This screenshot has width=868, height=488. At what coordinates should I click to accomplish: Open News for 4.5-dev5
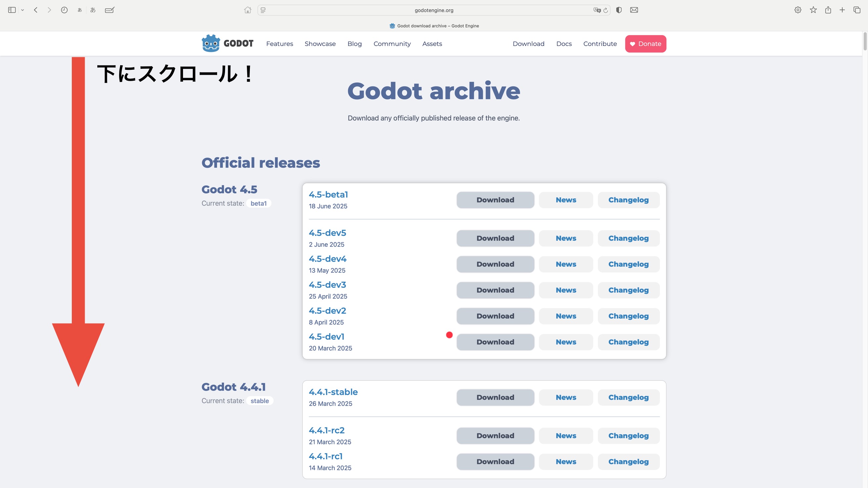[x=566, y=239]
